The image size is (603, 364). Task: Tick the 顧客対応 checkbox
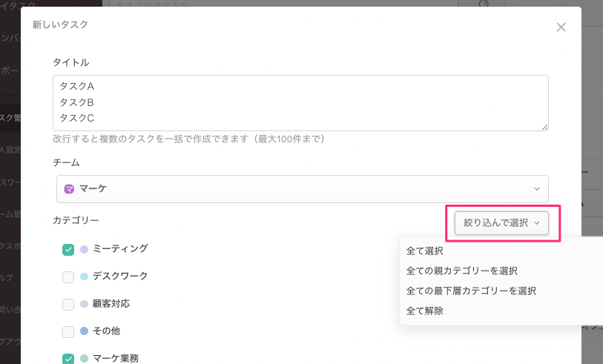(x=68, y=305)
